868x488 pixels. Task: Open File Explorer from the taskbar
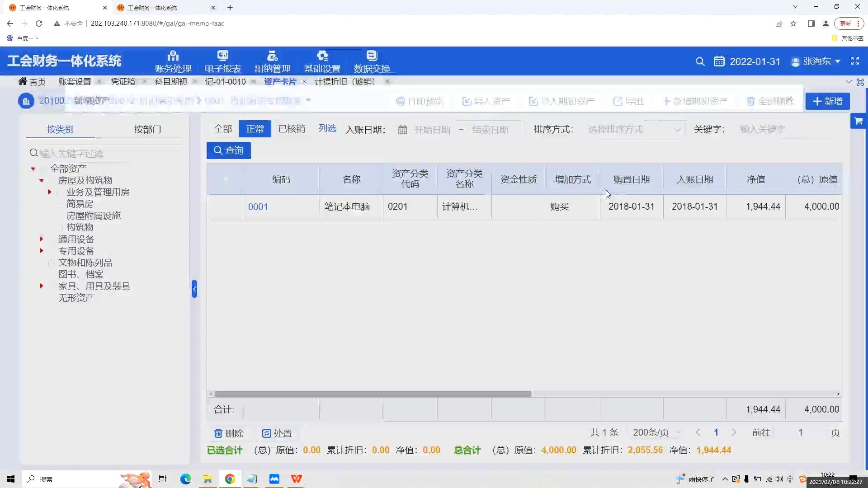[x=208, y=479]
